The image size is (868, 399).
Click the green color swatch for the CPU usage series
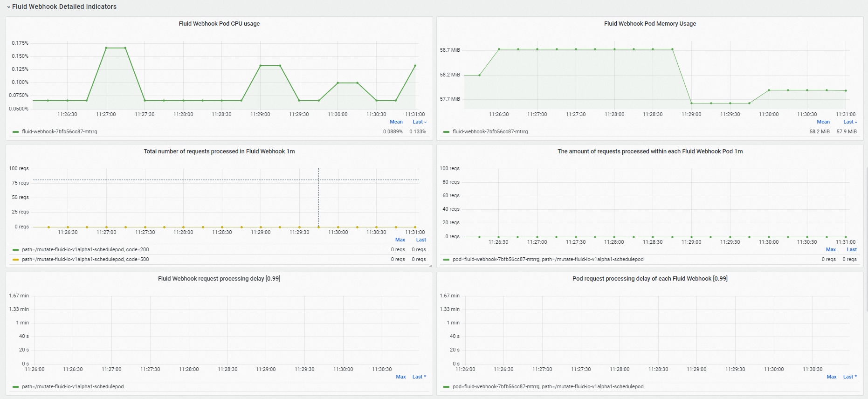15,132
